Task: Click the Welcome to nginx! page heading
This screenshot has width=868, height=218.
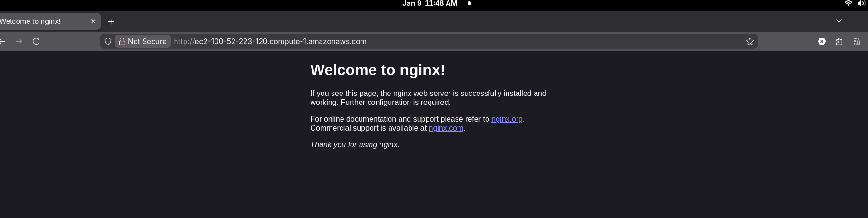Action: coord(378,70)
